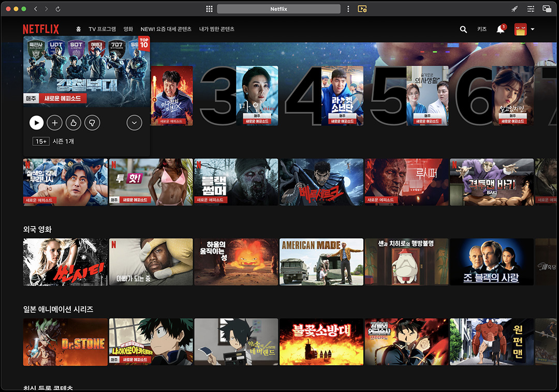This screenshot has height=392, width=559.
Task: Open 조 블랙의 사랑 thumbnail
Action: 492,262
